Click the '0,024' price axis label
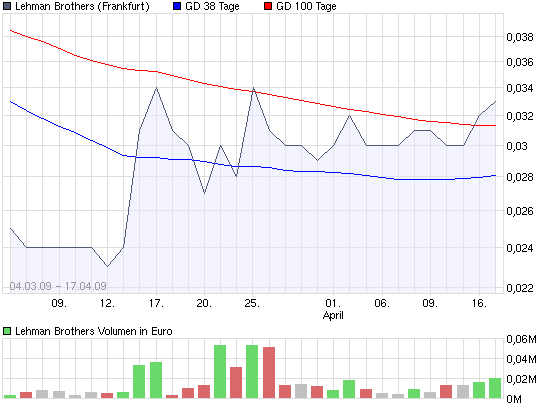The width and height of the screenshot is (545, 407). click(x=520, y=248)
